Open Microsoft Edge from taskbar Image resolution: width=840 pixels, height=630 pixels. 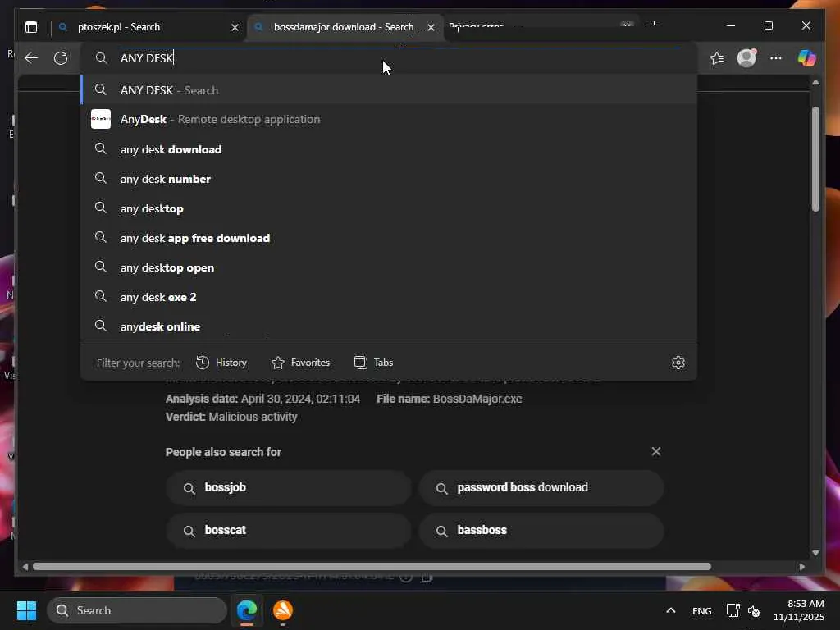(x=247, y=610)
